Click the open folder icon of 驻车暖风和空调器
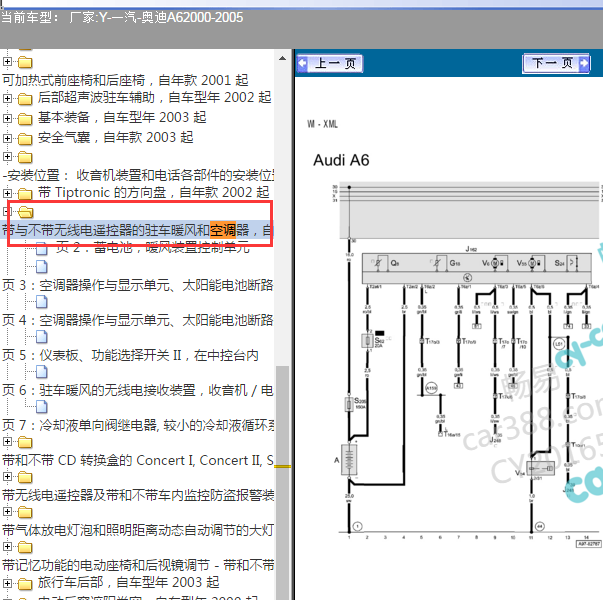 pyautogui.click(x=26, y=212)
